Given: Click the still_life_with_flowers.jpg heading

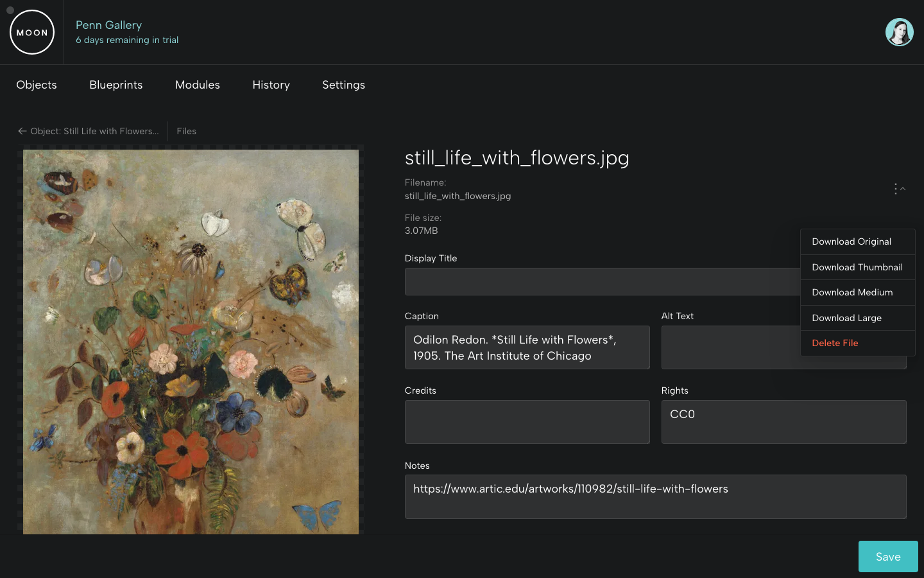Looking at the screenshot, I should pos(517,157).
